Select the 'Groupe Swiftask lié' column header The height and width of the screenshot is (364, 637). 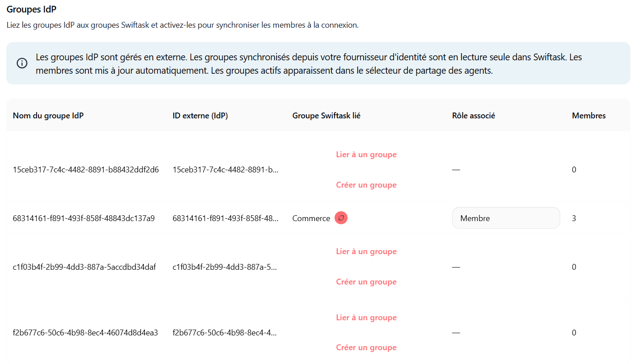point(326,116)
